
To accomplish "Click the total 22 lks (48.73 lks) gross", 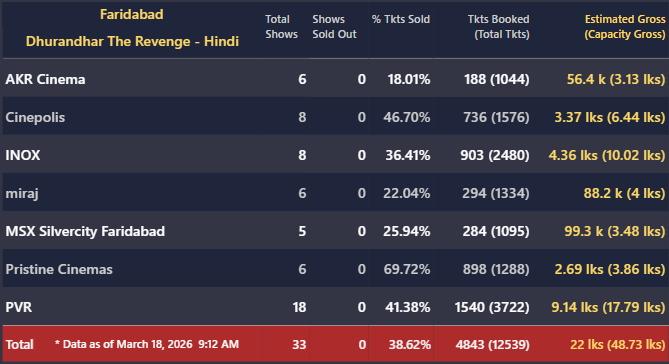I will [618, 344].
